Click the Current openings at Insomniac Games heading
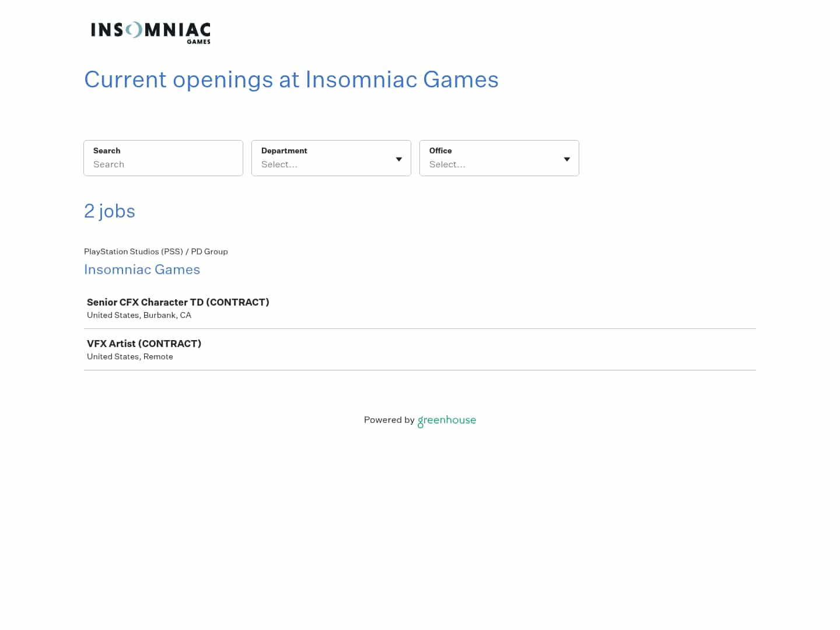The width and height of the screenshot is (840, 630). [x=291, y=80]
